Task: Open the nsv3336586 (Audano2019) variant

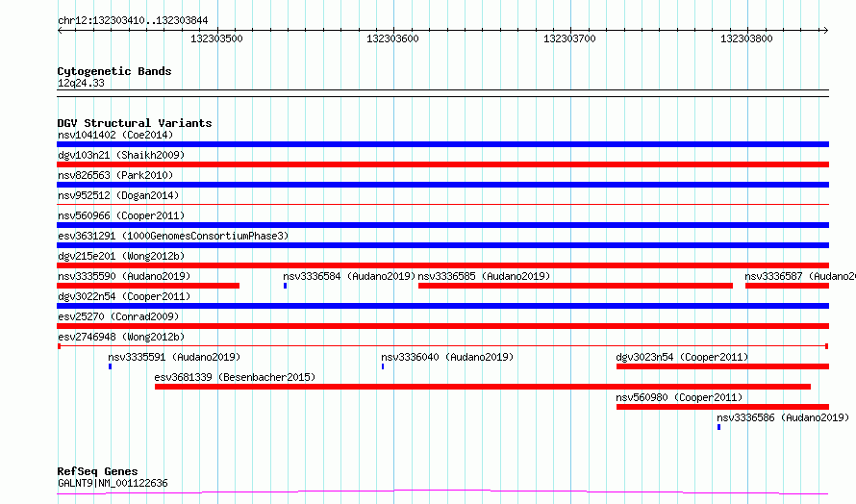Action: coord(784,417)
